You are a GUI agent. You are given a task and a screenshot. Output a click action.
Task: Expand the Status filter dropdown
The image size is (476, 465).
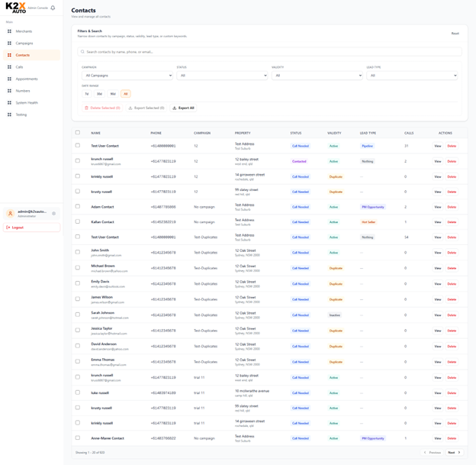tap(222, 76)
